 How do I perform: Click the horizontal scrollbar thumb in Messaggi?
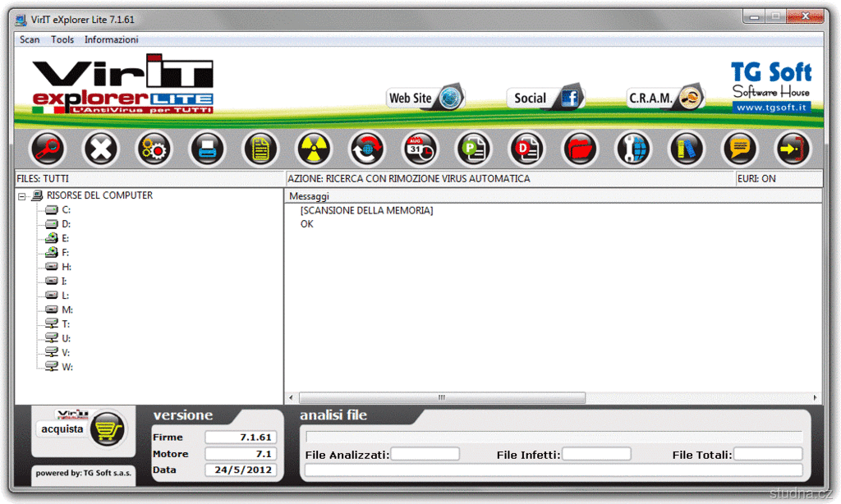(x=442, y=398)
